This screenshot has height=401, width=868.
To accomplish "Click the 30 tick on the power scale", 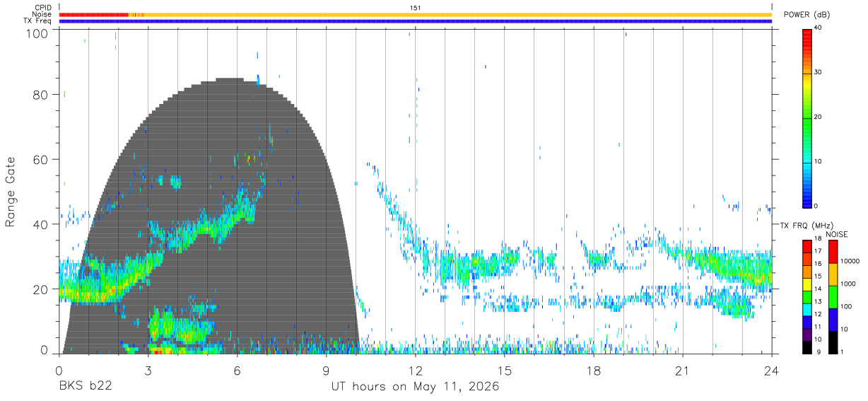I will click(x=818, y=73).
